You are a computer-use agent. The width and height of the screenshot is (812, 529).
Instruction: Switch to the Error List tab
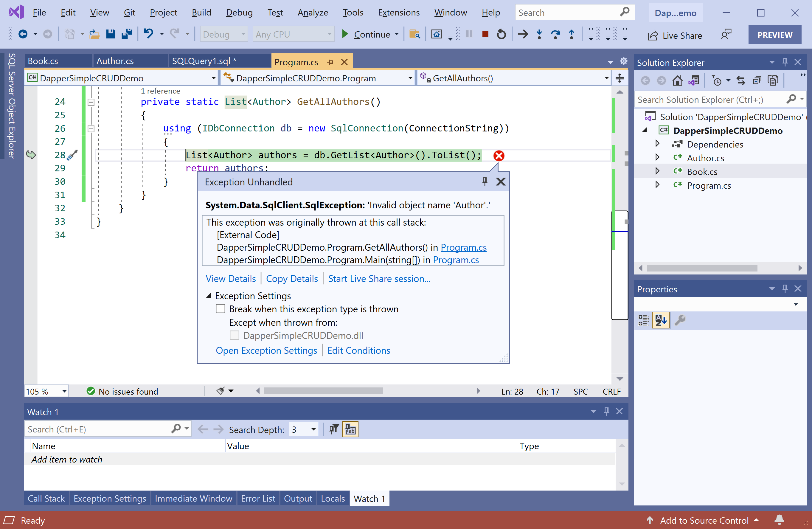pyautogui.click(x=258, y=499)
